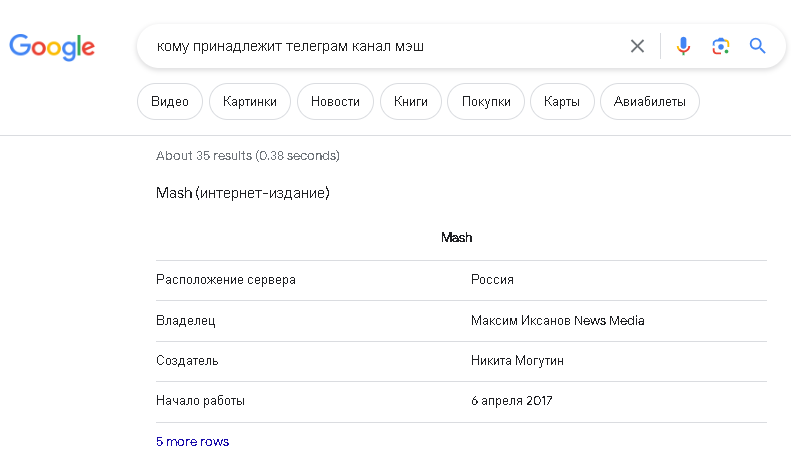Switch to the Картинки filter
This screenshot has width=791, height=455.
pos(250,101)
